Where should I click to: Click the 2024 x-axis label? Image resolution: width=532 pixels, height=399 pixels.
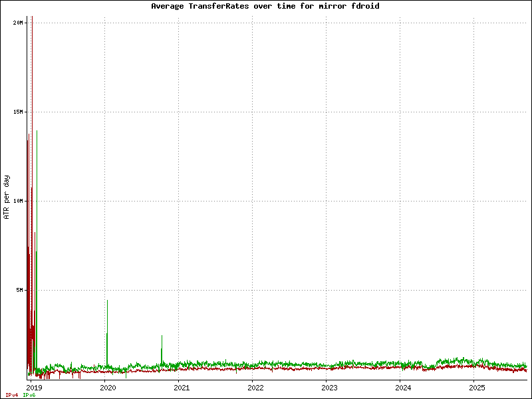[403, 387]
